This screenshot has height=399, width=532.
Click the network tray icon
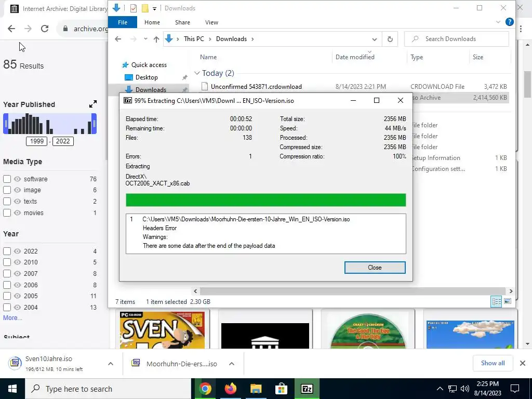(x=453, y=389)
